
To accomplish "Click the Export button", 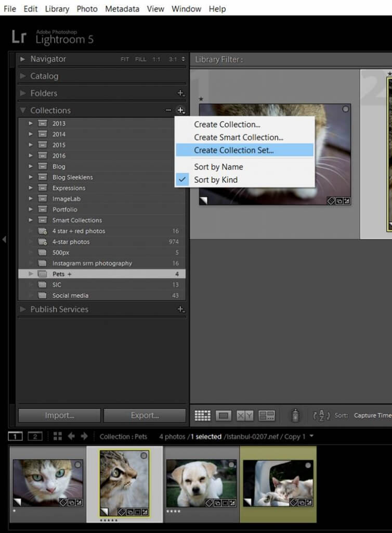I will point(145,415).
